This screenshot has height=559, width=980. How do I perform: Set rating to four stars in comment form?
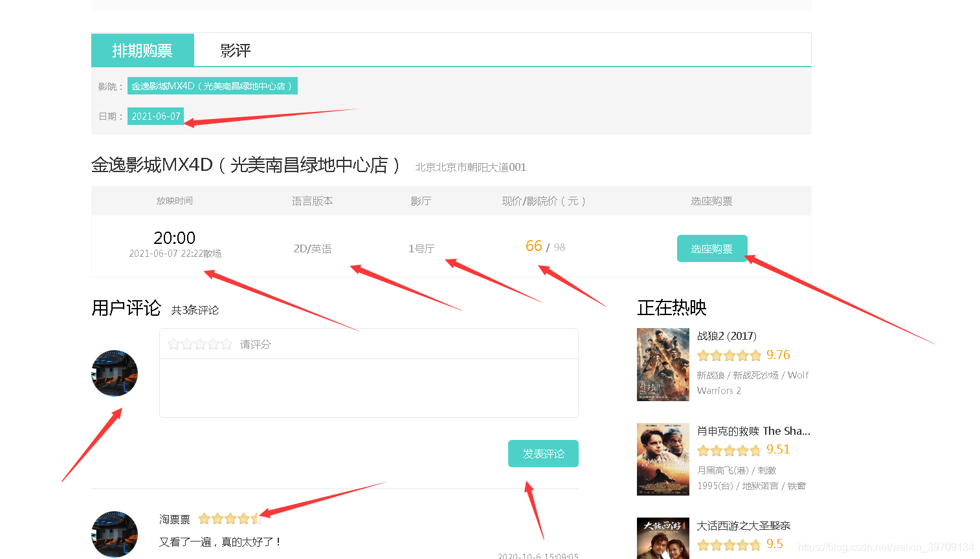(213, 344)
